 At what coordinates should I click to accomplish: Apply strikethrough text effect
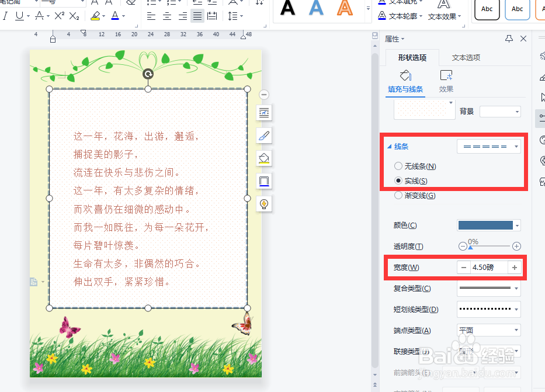coord(40,16)
